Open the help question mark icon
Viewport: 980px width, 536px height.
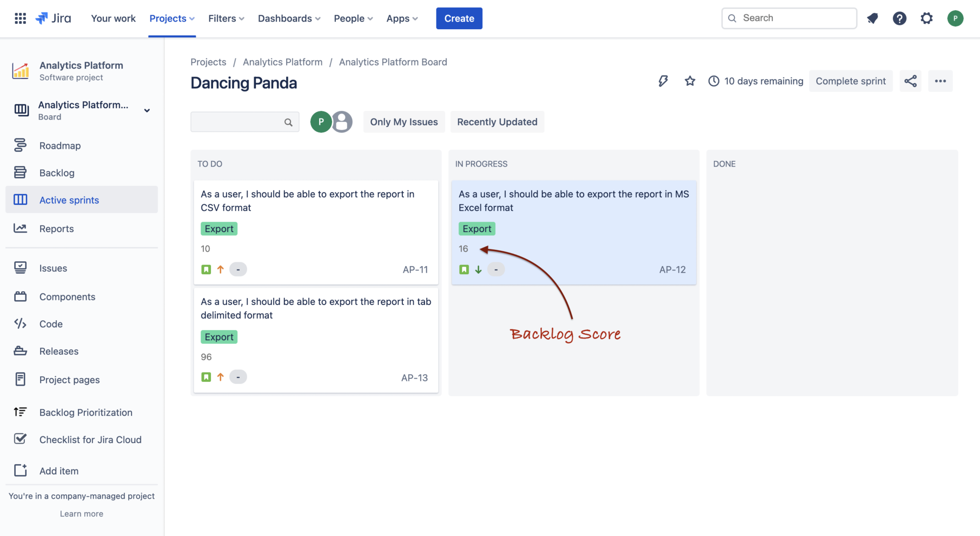point(899,18)
